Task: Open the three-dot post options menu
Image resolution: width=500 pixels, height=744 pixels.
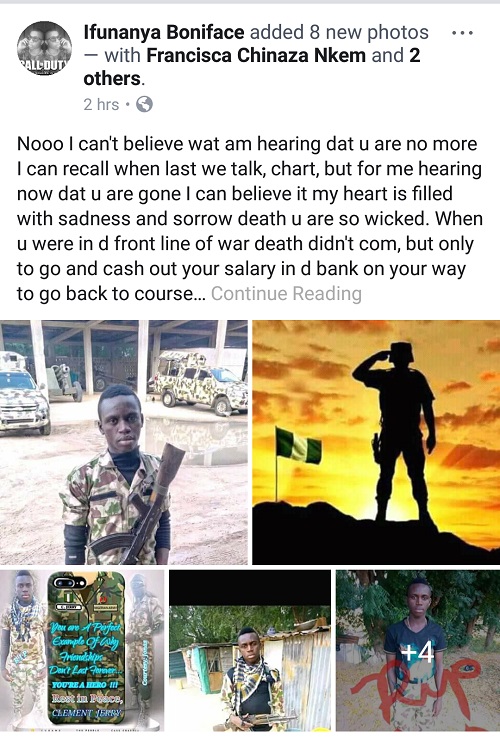Action: tap(462, 33)
